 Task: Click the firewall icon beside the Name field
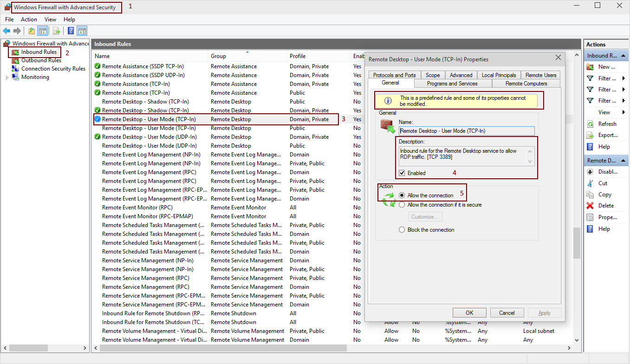(388, 126)
